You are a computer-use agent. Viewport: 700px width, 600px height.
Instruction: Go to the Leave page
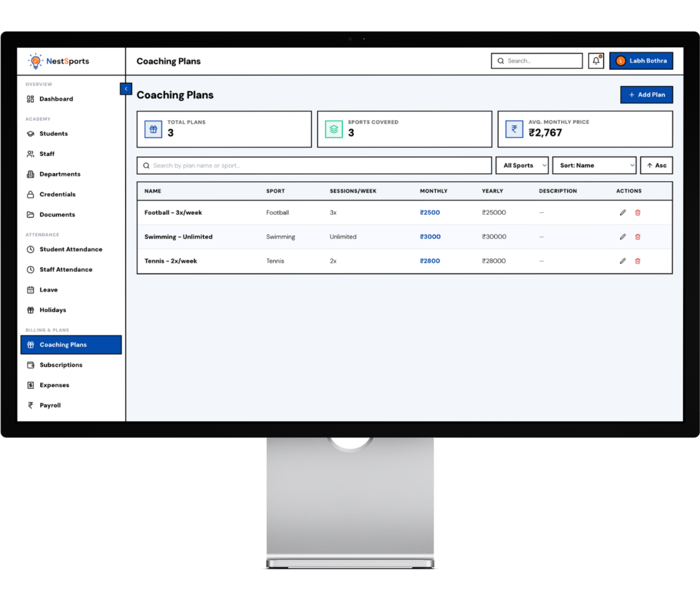tap(71, 290)
